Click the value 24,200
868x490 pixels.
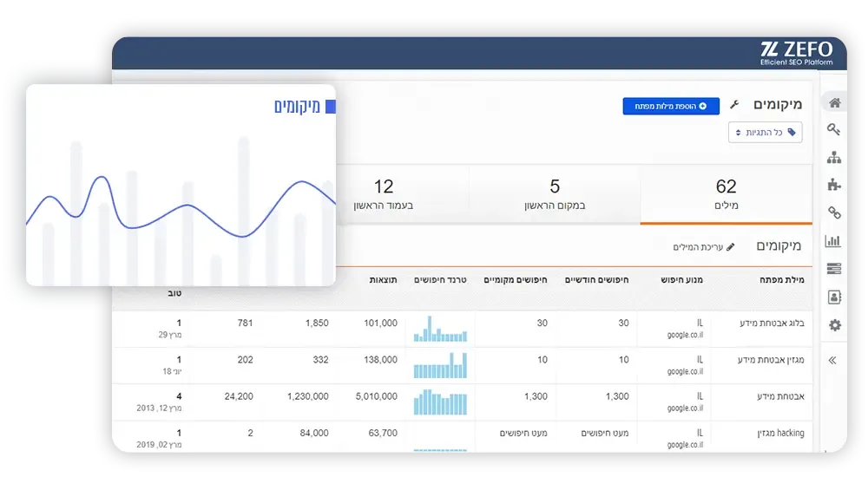239,396
